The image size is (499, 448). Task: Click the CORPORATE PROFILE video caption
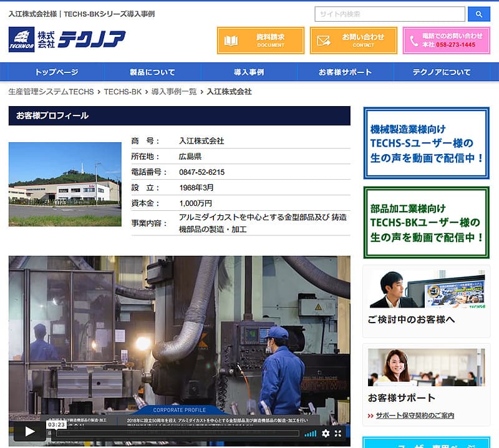click(x=180, y=410)
